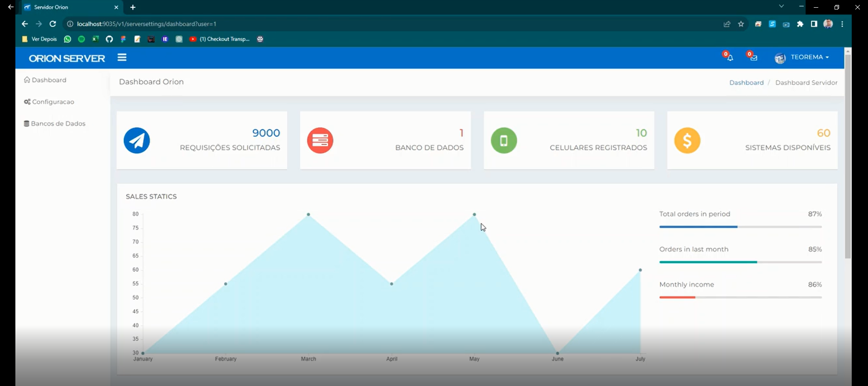Open the blue IE bookmark icon
The image size is (868, 386).
click(165, 39)
